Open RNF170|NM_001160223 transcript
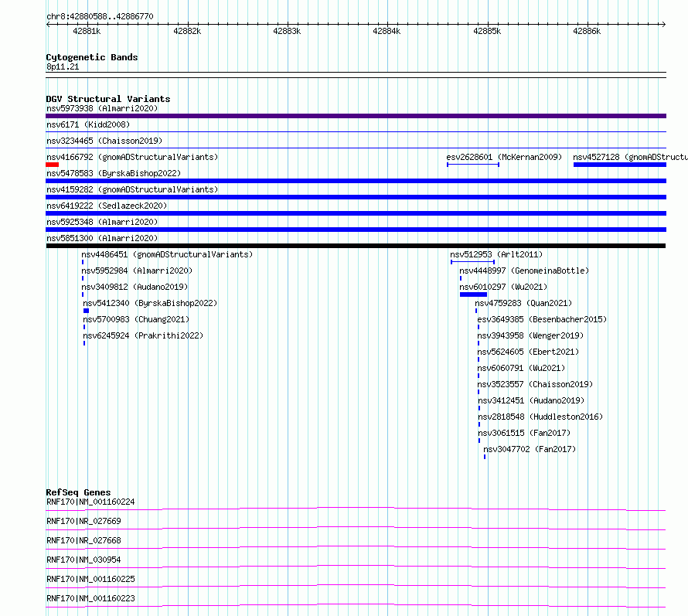The image size is (688, 616). (x=90, y=598)
